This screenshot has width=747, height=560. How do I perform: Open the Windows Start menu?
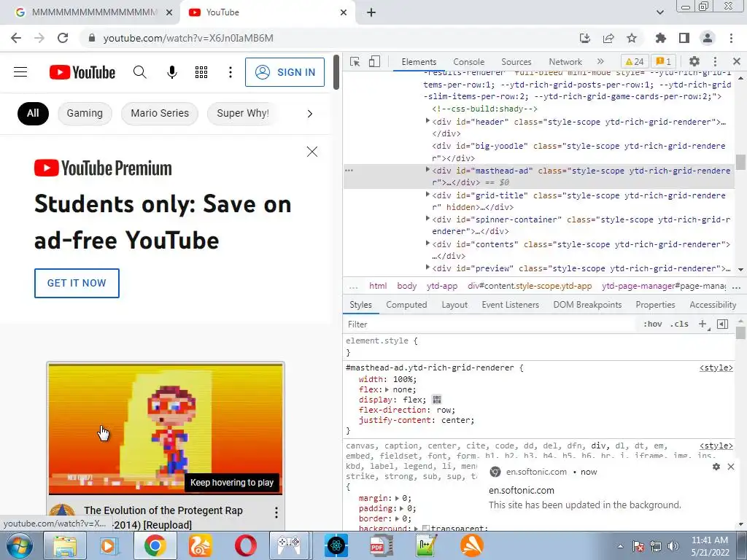click(19, 546)
